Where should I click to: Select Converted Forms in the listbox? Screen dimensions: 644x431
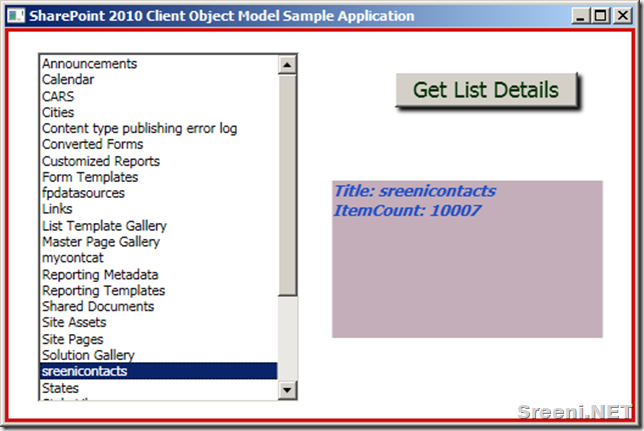[159, 145]
